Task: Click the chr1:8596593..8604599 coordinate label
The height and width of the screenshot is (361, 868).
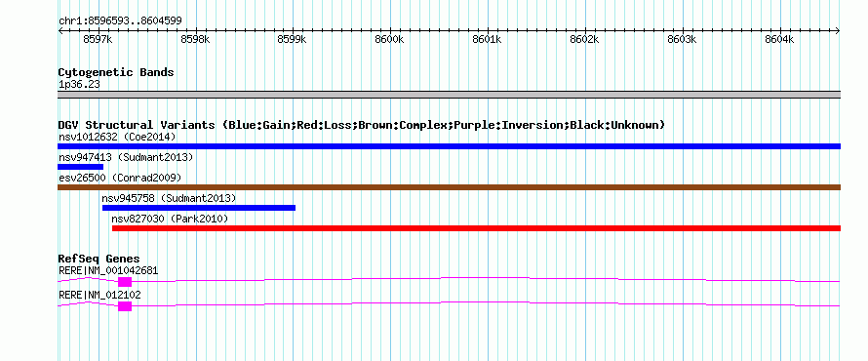Action: 120,21
